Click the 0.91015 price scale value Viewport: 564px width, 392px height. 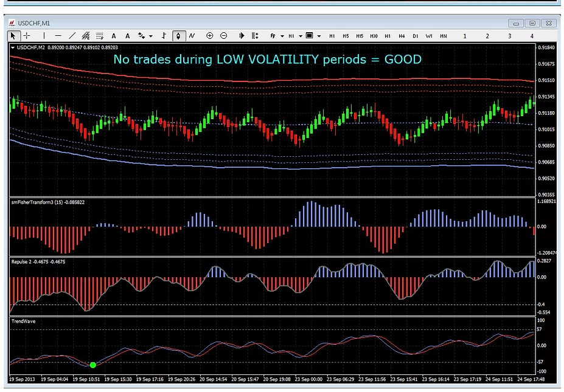546,129
